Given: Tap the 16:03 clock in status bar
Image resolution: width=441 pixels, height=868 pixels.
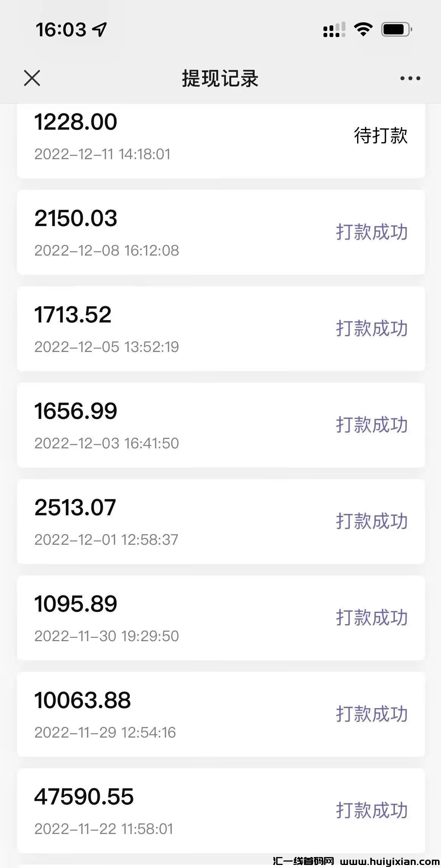Looking at the screenshot, I should [x=61, y=29].
